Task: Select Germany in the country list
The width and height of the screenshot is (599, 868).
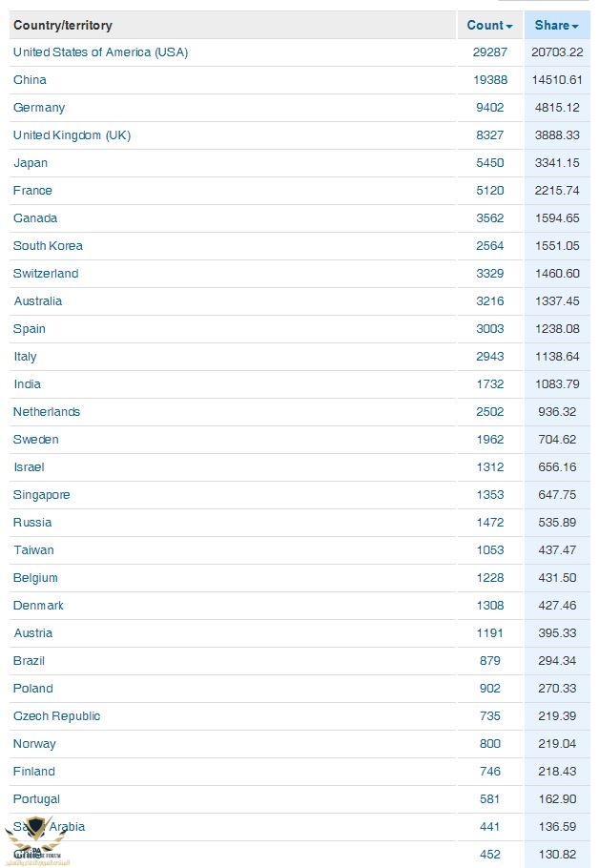Action: pos(39,108)
